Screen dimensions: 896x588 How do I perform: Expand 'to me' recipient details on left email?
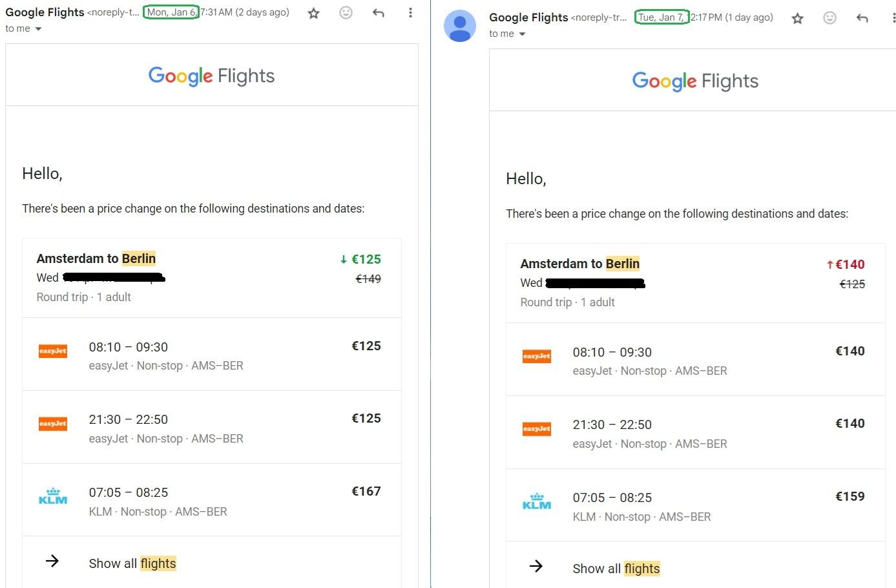tap(38, 29)
